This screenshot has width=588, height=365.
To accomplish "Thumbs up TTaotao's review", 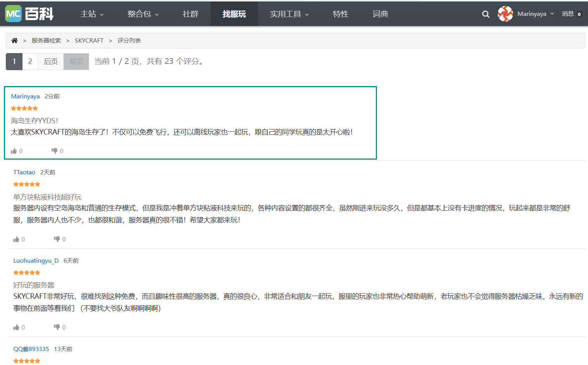I will (x=16, y=239).
